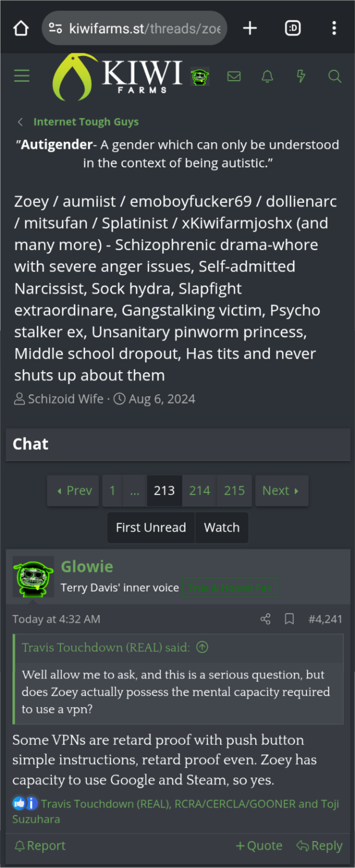The height and width of the screenshot is (868, 355).
Task: Open the browser tab switcher
Action: click(x=293, y=29)
